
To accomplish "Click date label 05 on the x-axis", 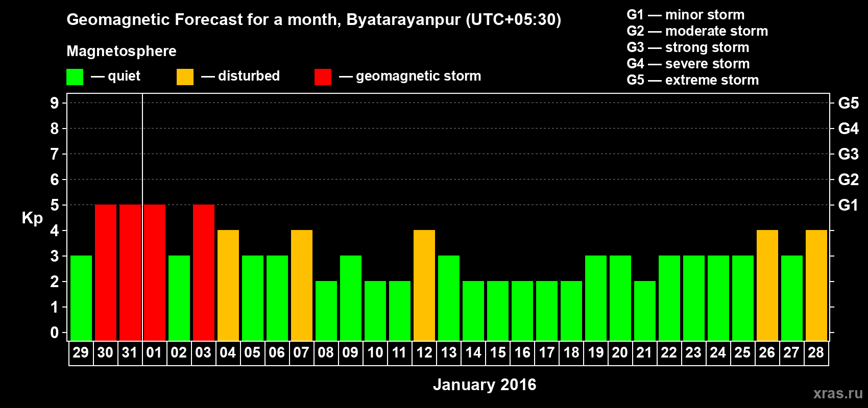I will click(x=252, y=352).
